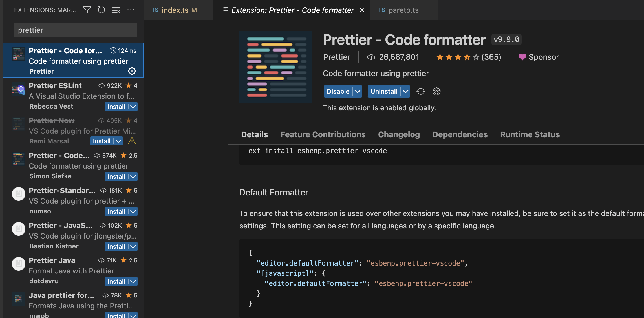Disable the Prettier - Code formatter extension
This screenshot has width=644, height=318.
coord(338,91)
